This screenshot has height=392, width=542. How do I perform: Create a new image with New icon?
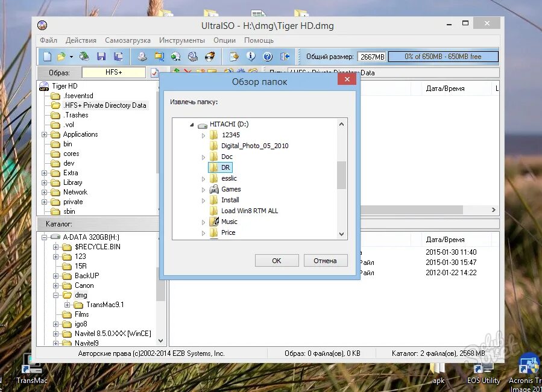click(x=48, y=56)
